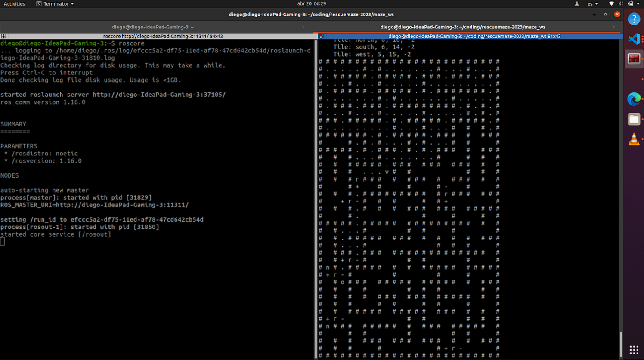Click the /rosversion: 1.16.0 parameter line
This screenshot has width=644, height=360.
click(x=43, y=160)
